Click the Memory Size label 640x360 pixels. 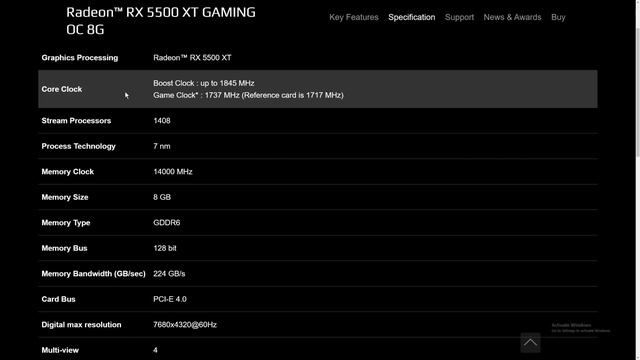[64, 197]
